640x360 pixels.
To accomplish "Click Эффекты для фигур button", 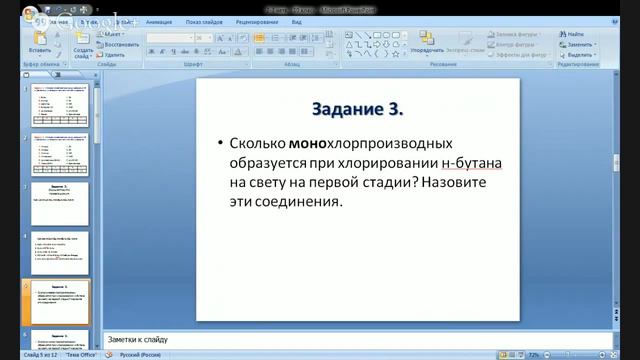I will click(x=518, y=54).
